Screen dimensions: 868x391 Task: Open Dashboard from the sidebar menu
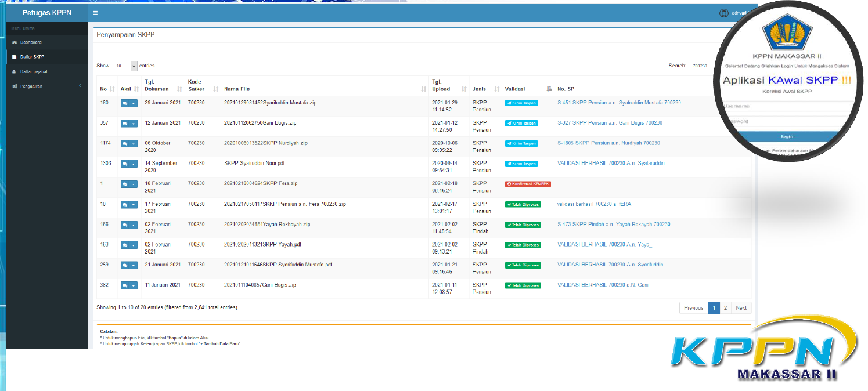47,42
